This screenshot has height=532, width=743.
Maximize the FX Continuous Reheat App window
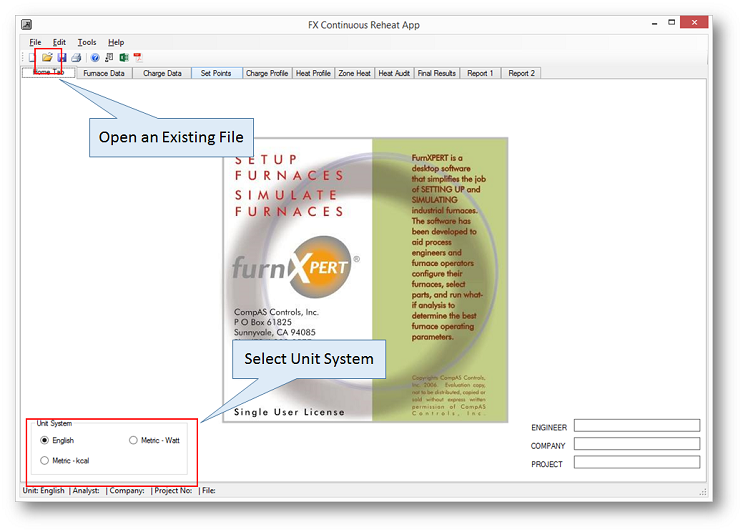click(x=671, y=22)
